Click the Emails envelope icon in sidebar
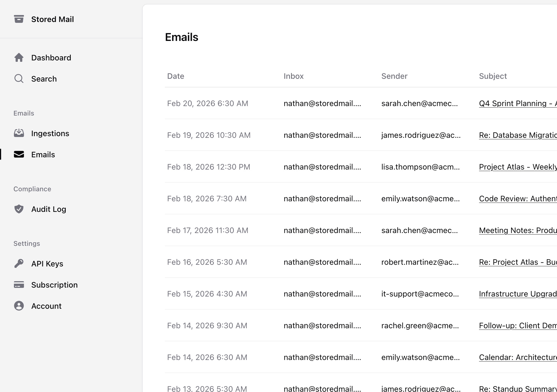 tap(19, 155)
